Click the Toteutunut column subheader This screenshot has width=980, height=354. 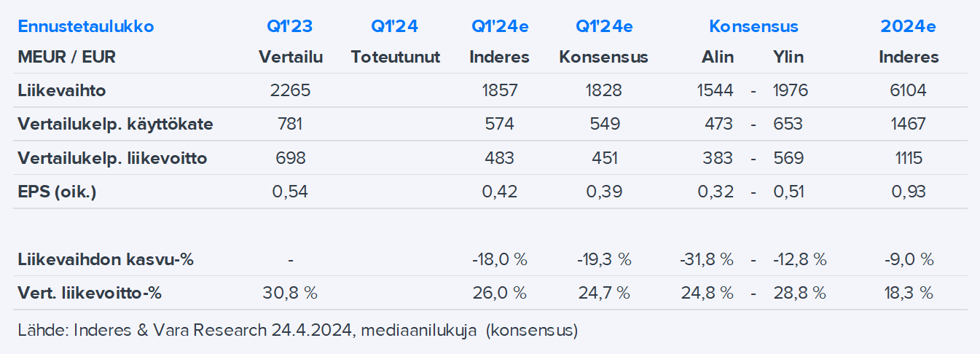tap(395, 57)
